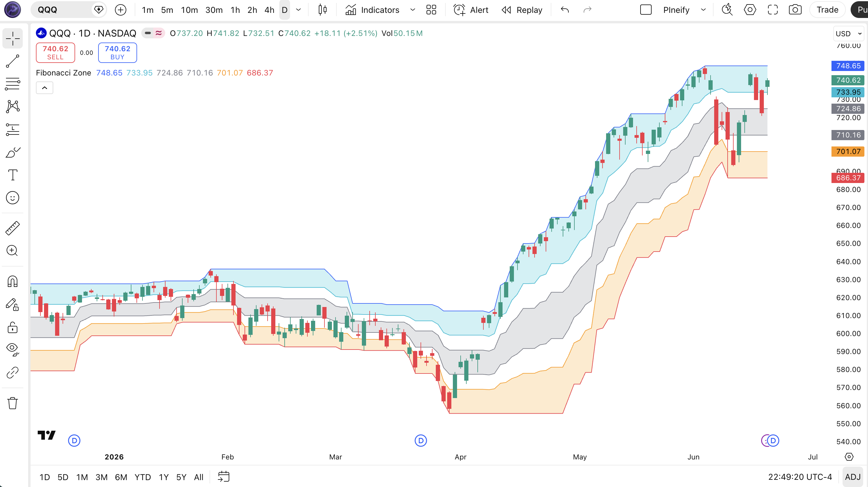Open the go to date calendar icon
This screenshot has width=868, height=487.
coord(223,477)
